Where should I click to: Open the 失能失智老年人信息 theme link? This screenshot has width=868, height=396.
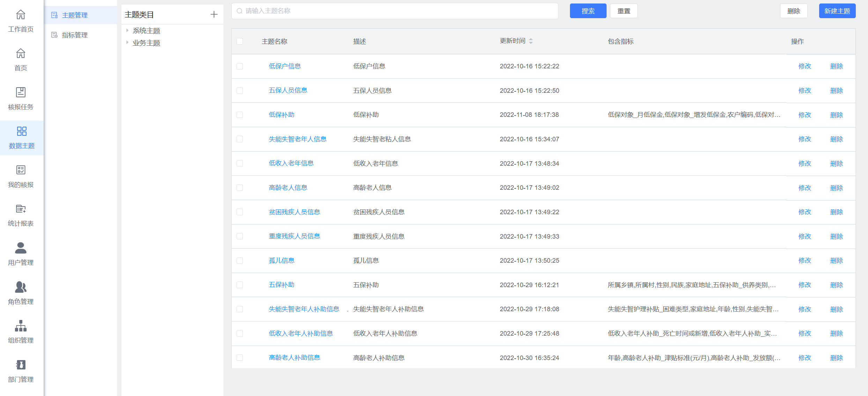pos(298,139)
